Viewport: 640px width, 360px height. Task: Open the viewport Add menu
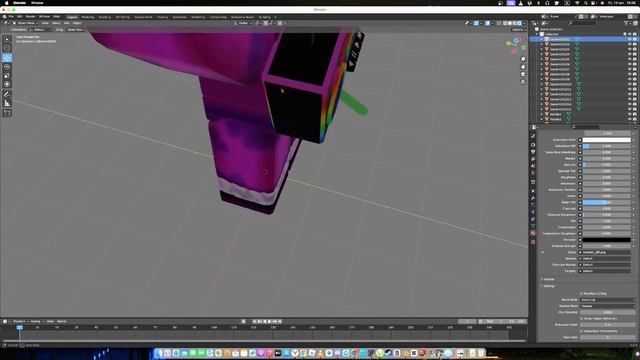tap(66, 23)
